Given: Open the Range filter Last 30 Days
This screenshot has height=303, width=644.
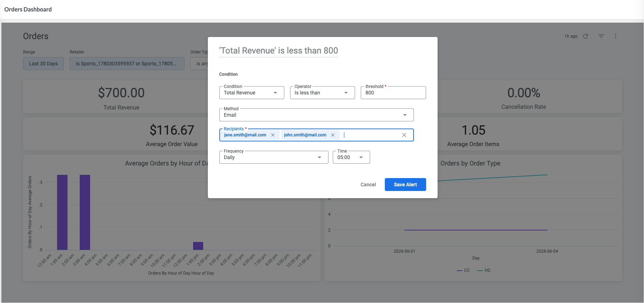Looking at the screenshot, I should pyautogui.click(x=43, y=64).
